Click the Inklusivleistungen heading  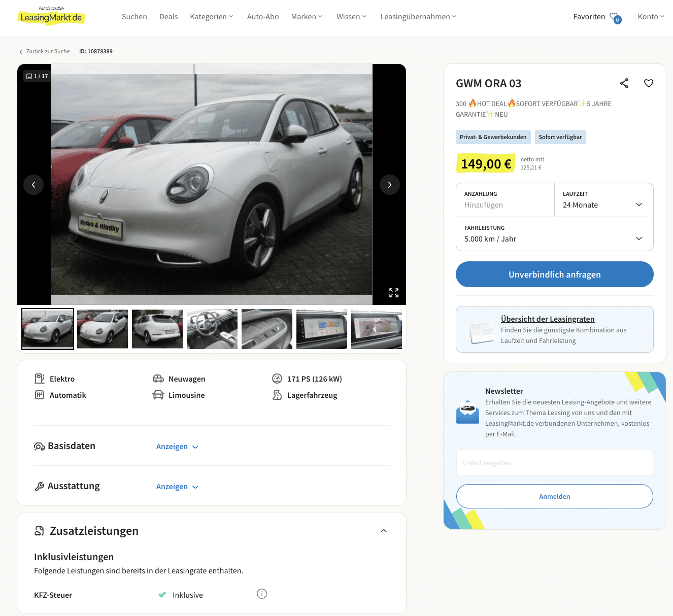click(74, 557)
